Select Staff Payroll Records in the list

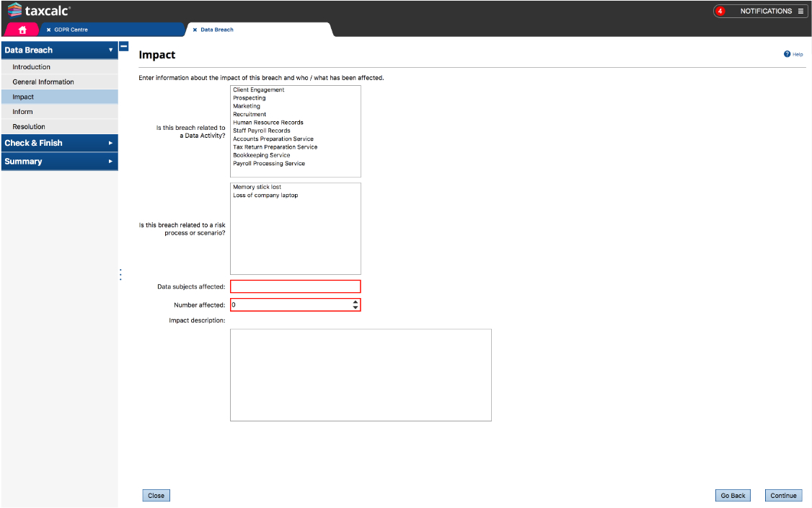click(262, 131)
